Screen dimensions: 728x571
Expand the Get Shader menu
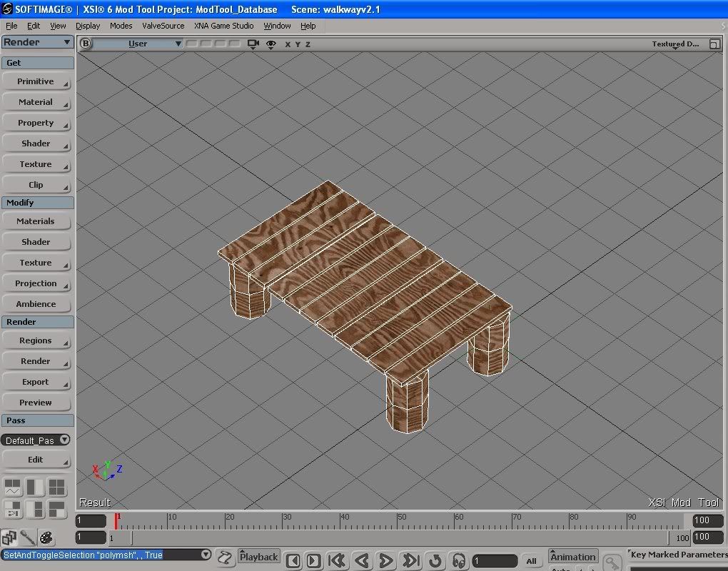(36, 143)
